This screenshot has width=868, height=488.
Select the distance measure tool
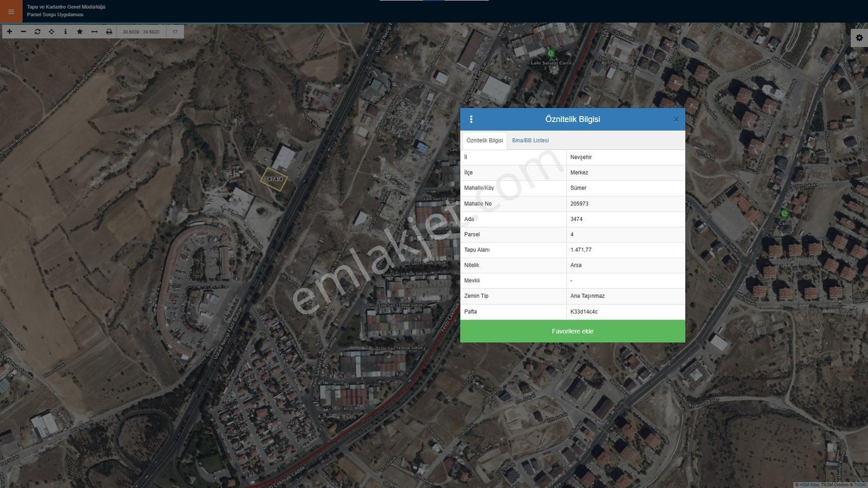94,31
